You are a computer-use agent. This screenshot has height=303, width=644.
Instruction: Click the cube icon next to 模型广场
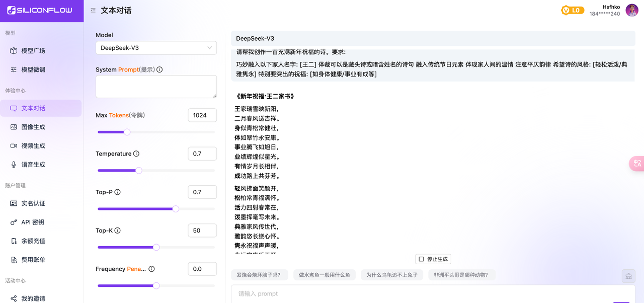[14, 51]
